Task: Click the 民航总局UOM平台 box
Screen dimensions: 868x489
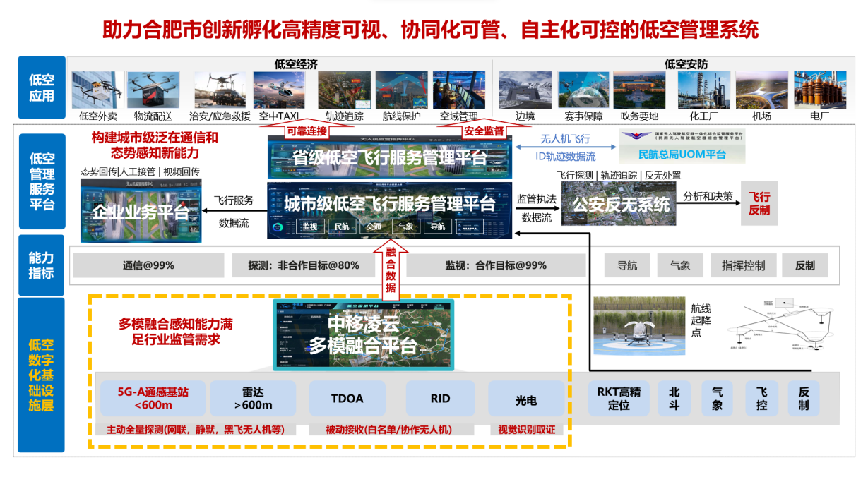Action: [x=682, y=147]
